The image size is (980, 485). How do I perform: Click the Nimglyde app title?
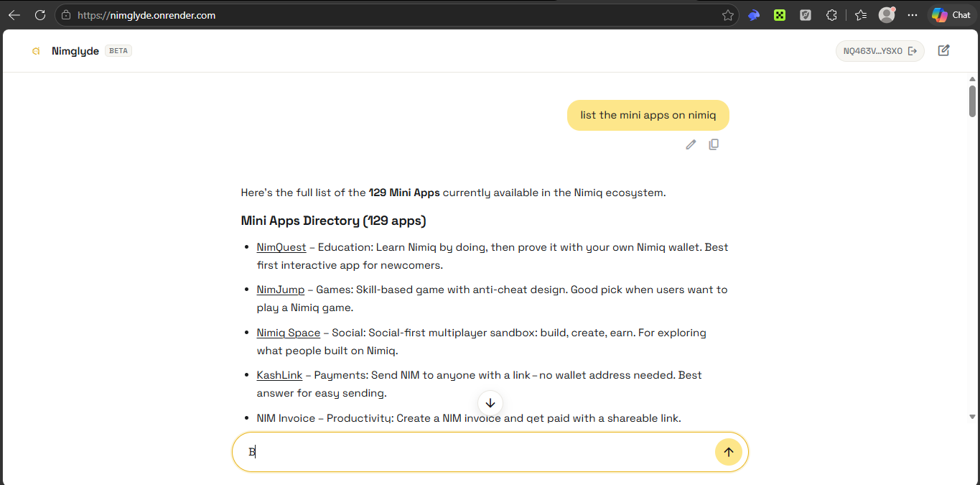pos(75,51)
